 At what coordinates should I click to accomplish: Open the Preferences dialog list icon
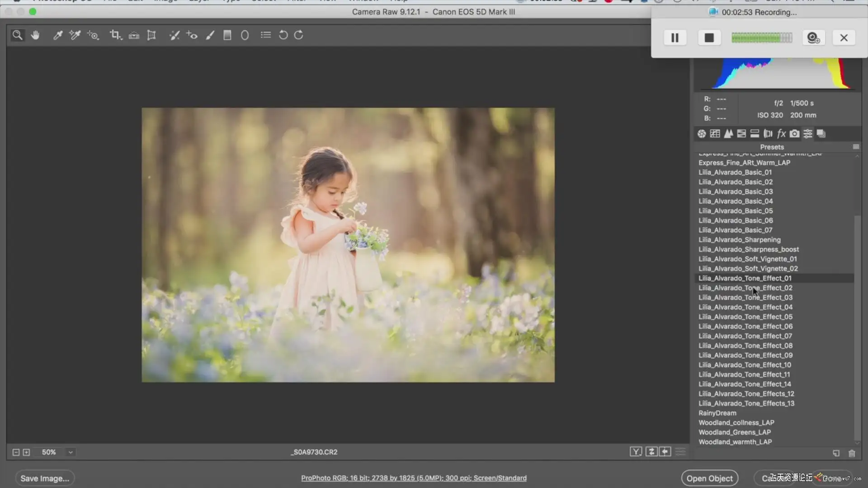[x=266, y=35]
